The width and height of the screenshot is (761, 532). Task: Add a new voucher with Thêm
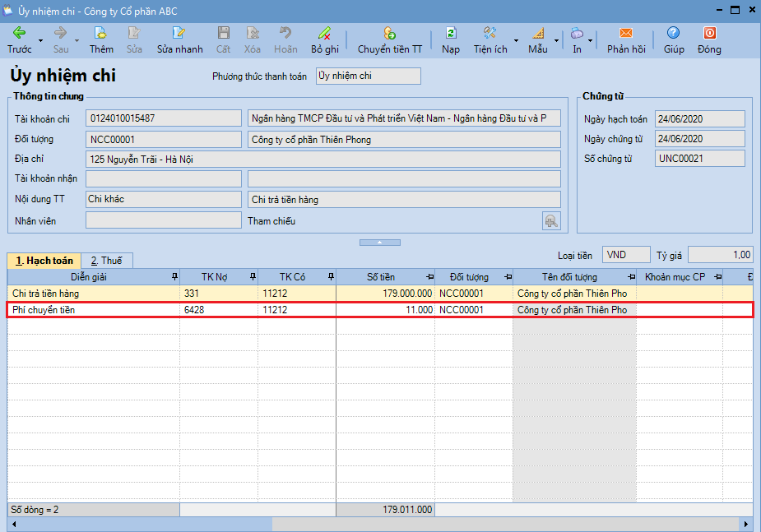point(101,39)
